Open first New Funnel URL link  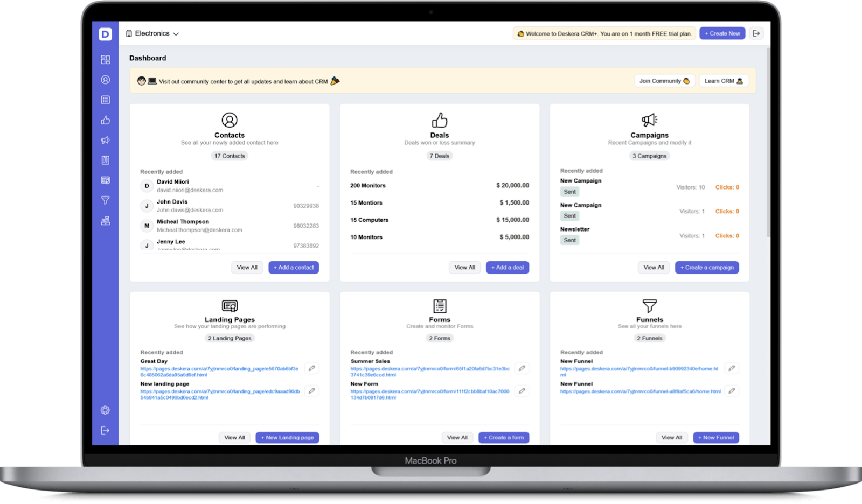pyautogui.click(x=639, y=372)
